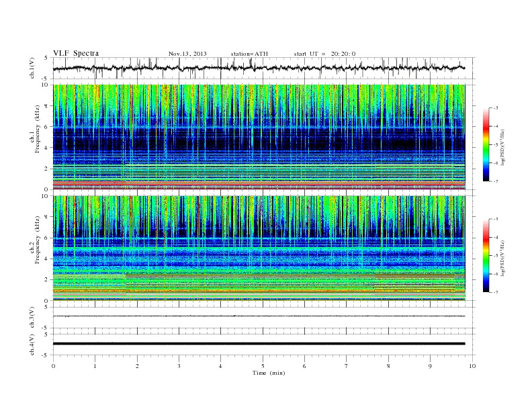Click the 'ch.1(V)' waveform axis label
The height and width of the screenshot is (411, 532).
click(x=32, y=68)
